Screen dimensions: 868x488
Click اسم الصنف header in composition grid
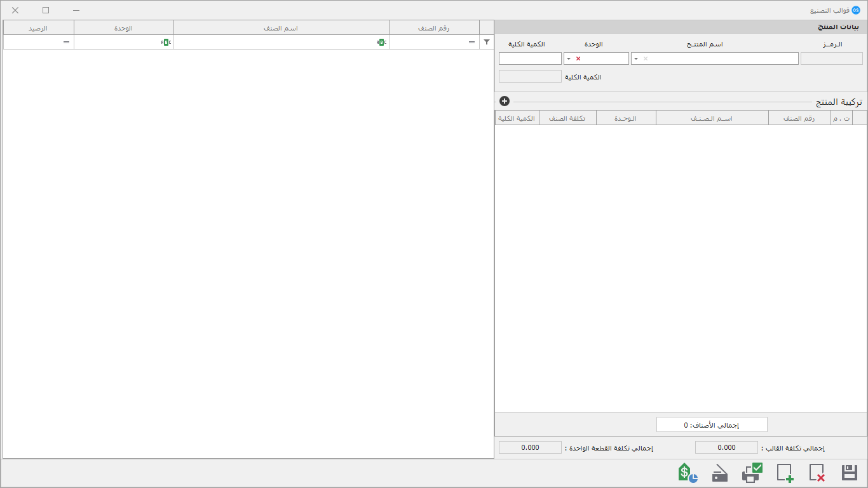pos(712,118)
